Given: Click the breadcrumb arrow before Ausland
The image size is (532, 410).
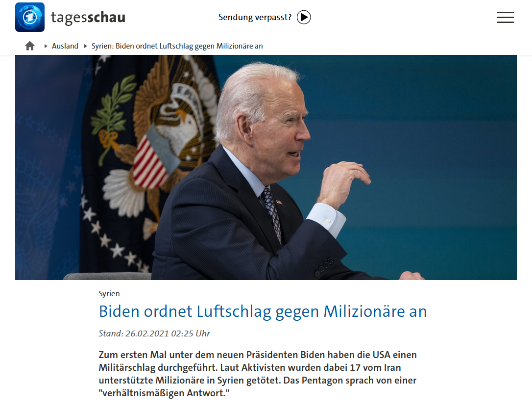Looking at the screenshot, I should pyautogui.click(x=46, y=46).
